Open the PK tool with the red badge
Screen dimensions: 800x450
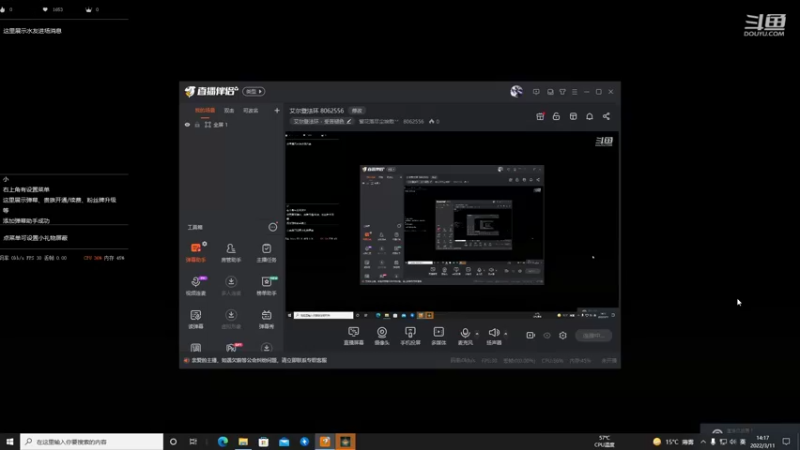[x=232, y=347]
